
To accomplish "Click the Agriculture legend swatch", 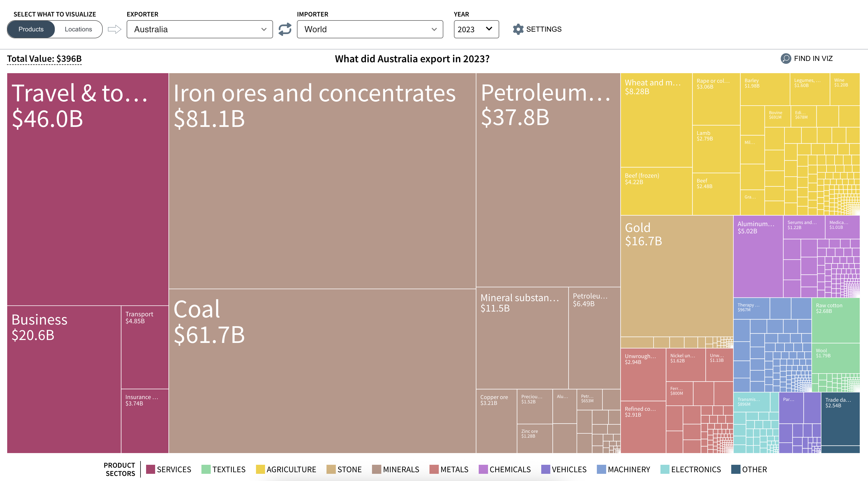I will [260, 469].
